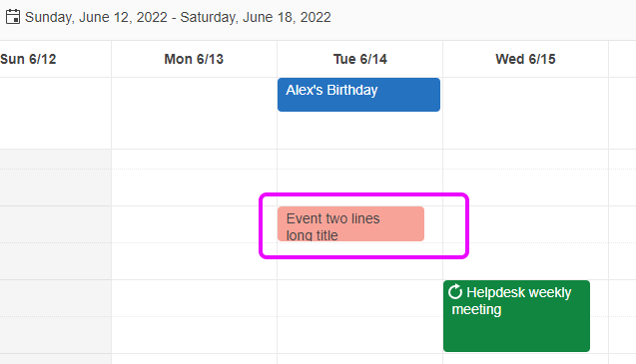The image size is (636, 364).
Task: Click Tuesday time slot left of Helpdesk meeting
Action: coord(359,298)
